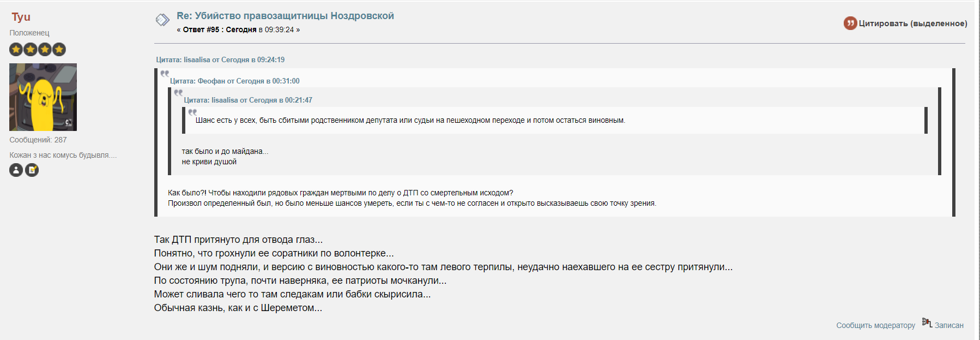Open the Tyu username link

click(x=21, y=17)
